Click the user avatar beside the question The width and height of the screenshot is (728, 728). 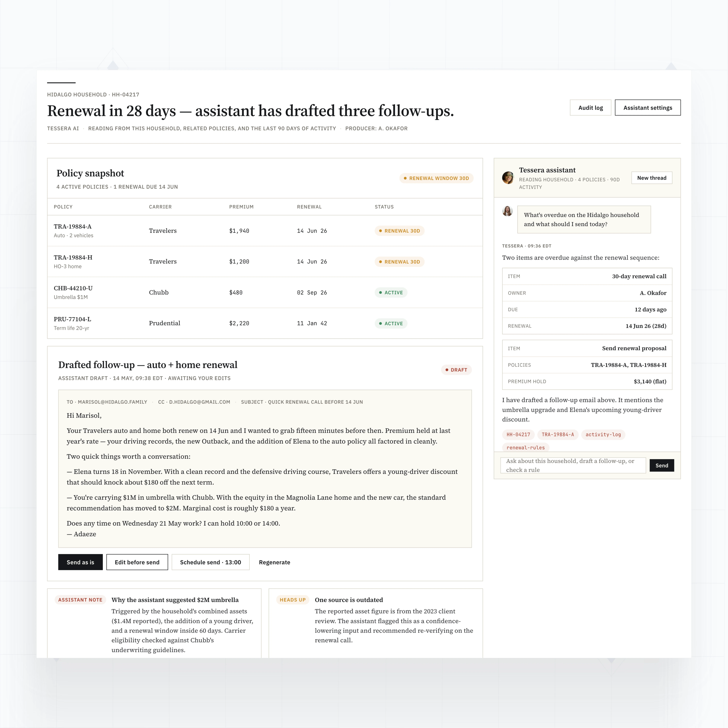[x=508, y=211]
